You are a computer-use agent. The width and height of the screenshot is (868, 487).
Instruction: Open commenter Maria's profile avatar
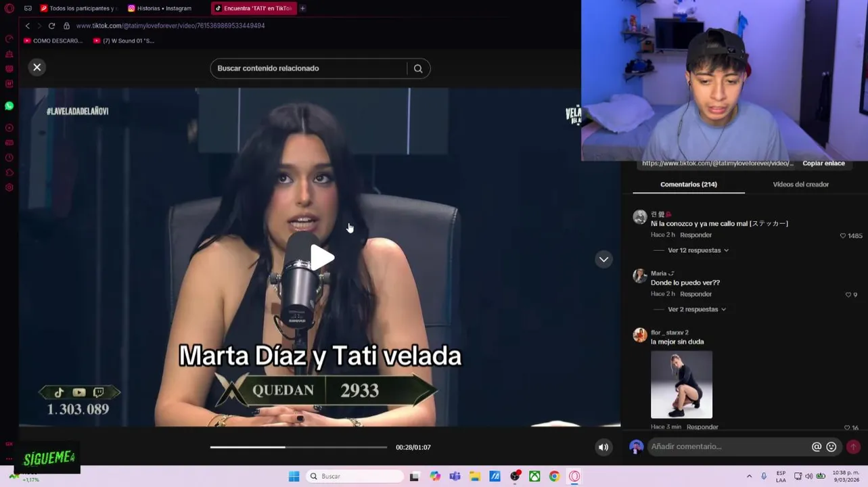tap(639, 276)
